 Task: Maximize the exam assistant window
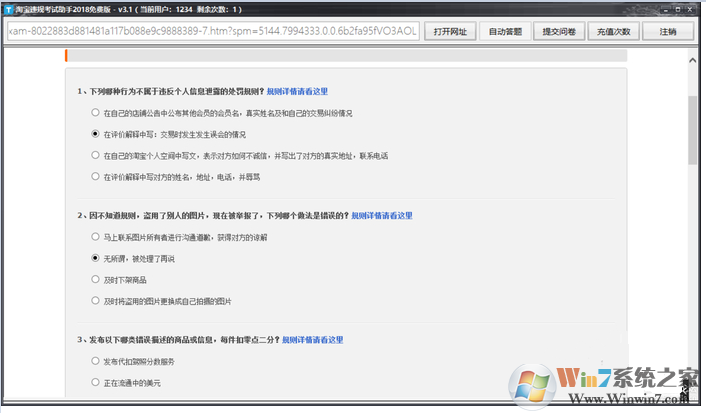pos(678,9)
